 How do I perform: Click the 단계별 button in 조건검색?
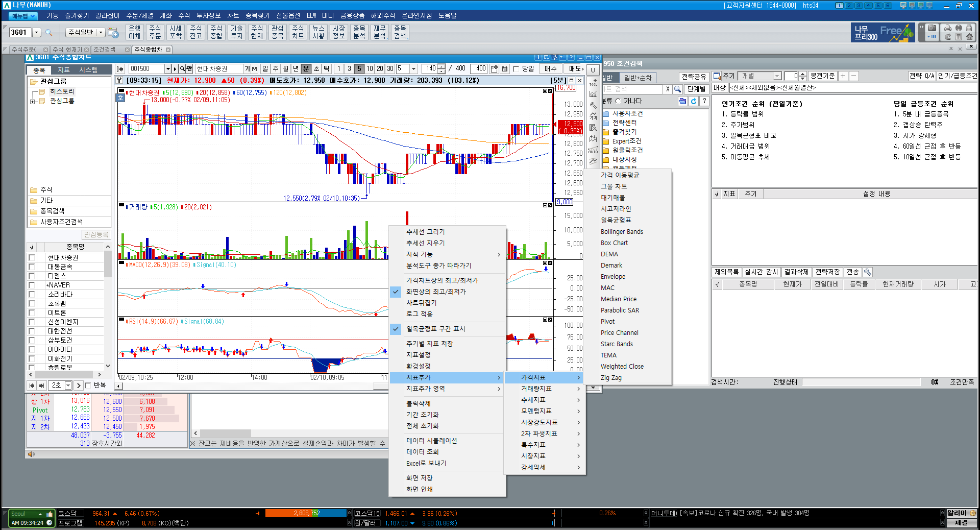[x=696, y=89]
